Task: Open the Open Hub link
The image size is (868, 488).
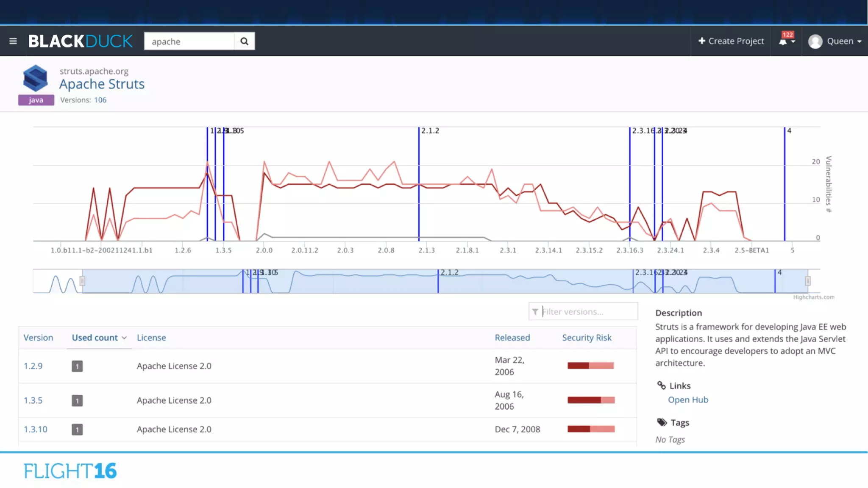Action: pos(688,399)
